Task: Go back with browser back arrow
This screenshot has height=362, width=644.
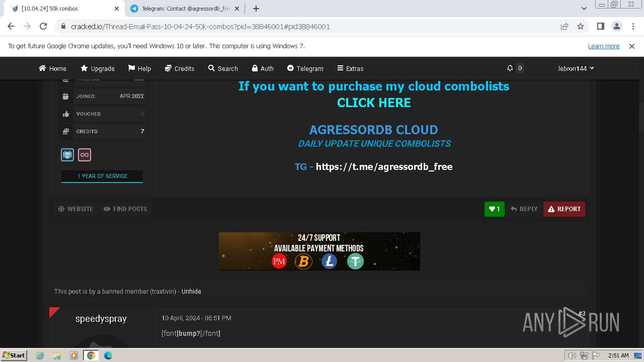Action: pos(11,27)
